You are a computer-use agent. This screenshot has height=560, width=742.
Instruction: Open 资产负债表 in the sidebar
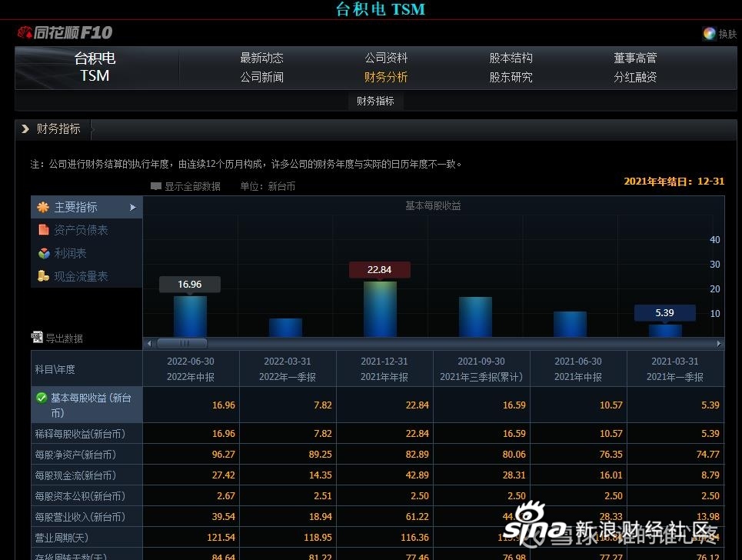[81, 230]
